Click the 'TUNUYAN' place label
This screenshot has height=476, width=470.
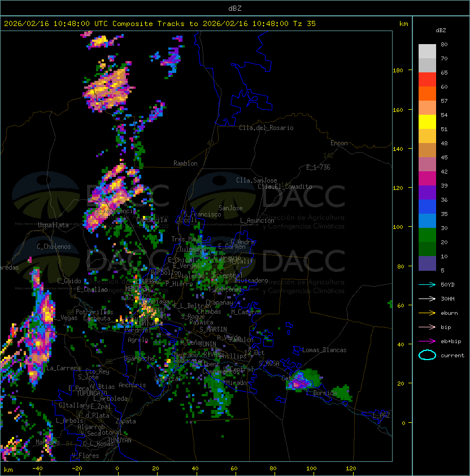120,440
